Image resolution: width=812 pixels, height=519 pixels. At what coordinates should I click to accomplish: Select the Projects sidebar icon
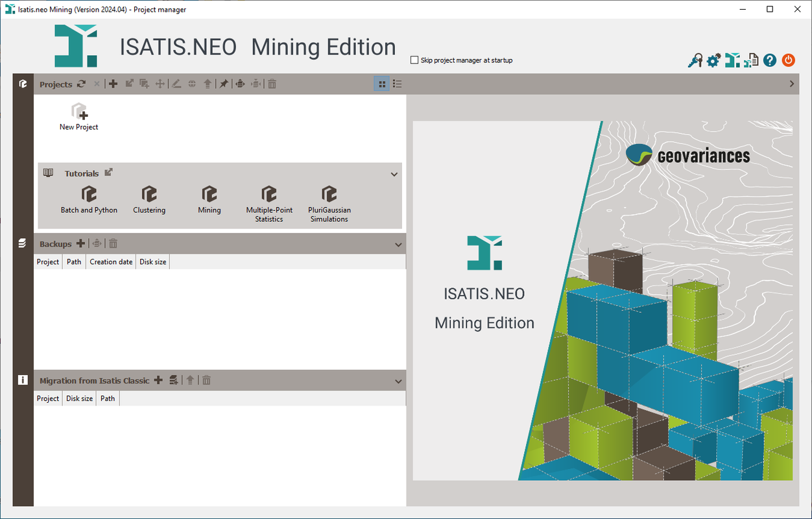pos(23,84)
